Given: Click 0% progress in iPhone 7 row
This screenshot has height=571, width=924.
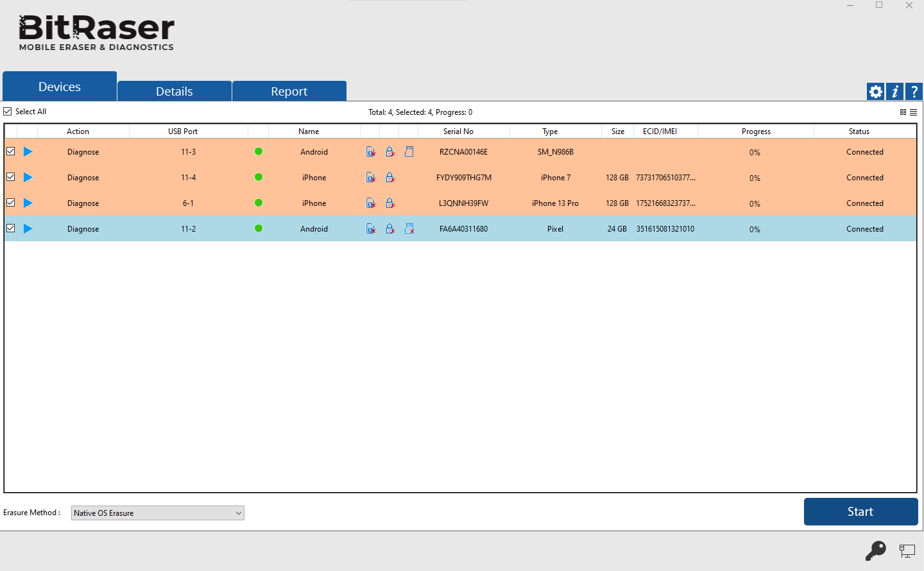Looking at the screenshot, I should (755, 178).
